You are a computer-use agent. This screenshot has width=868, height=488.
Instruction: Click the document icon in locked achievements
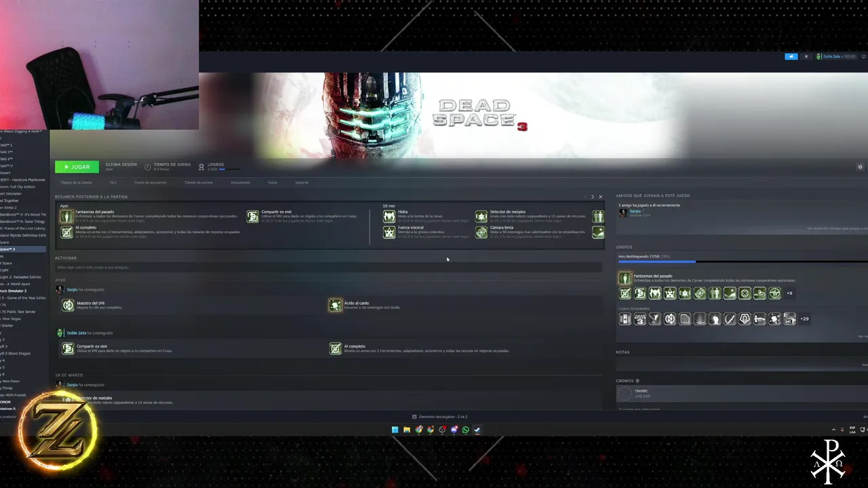685,319
